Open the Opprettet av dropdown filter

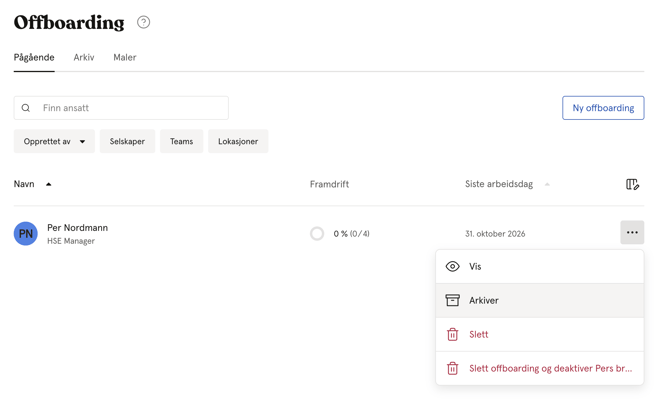tap(54, 141)
